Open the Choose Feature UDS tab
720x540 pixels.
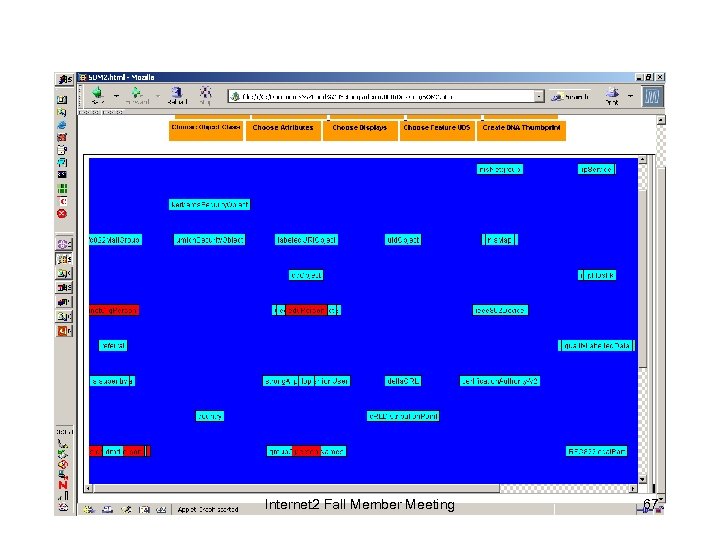[x=437, y=130]
